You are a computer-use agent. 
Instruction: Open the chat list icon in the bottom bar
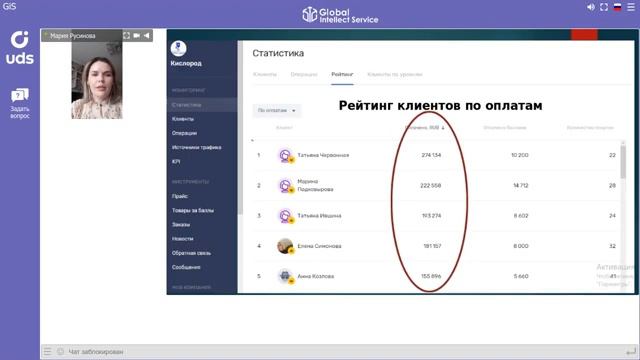pyautogui.click(x=48, y=351)
